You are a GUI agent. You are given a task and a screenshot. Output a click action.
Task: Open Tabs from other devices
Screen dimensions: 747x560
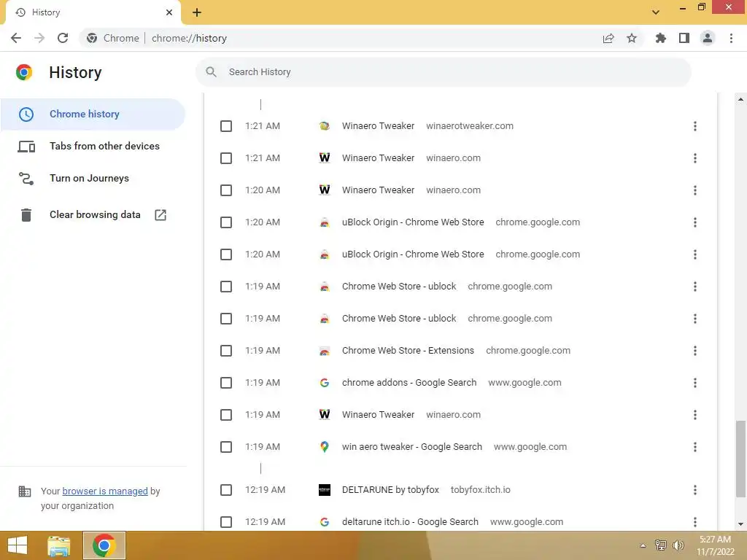[93, 146]
